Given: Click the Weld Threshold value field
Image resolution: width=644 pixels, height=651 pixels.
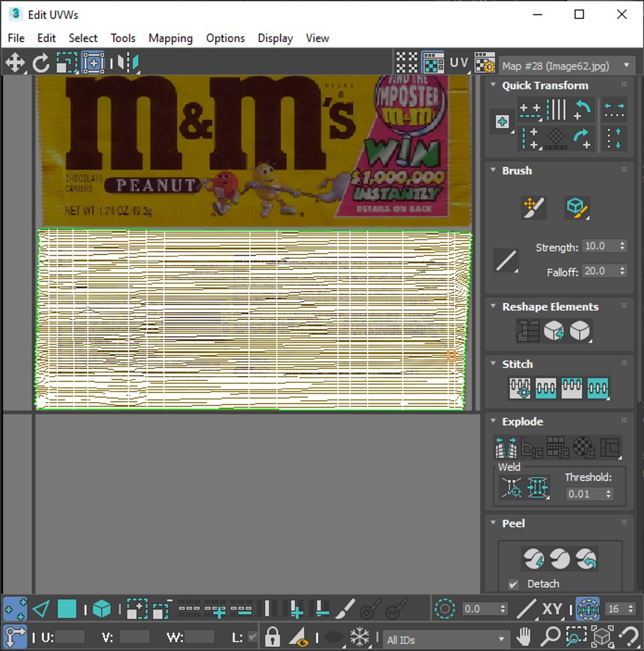Looking at the screenshot, I should [585, 494].
